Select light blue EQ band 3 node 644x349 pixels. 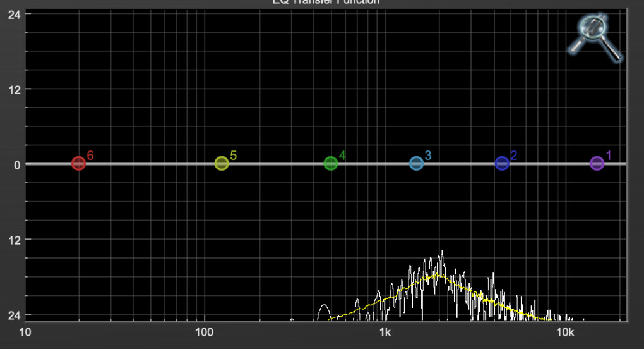point(417,164)
